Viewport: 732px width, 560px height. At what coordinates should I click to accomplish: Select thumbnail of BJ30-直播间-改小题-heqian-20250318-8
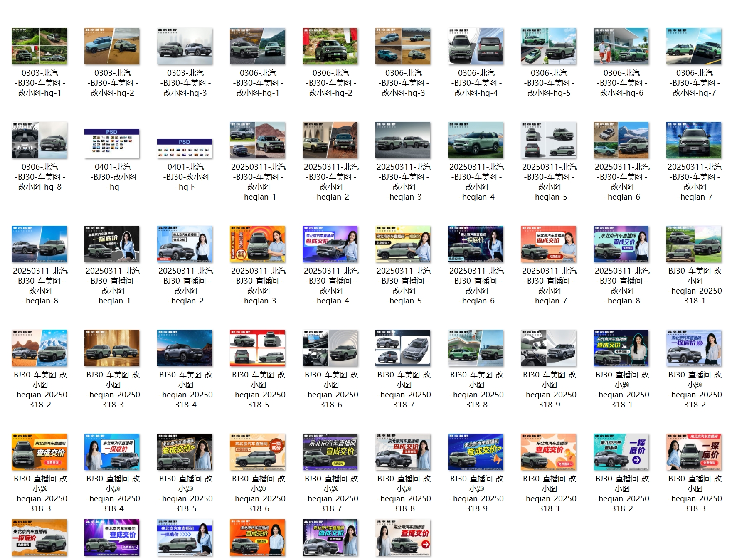point(403,452)
